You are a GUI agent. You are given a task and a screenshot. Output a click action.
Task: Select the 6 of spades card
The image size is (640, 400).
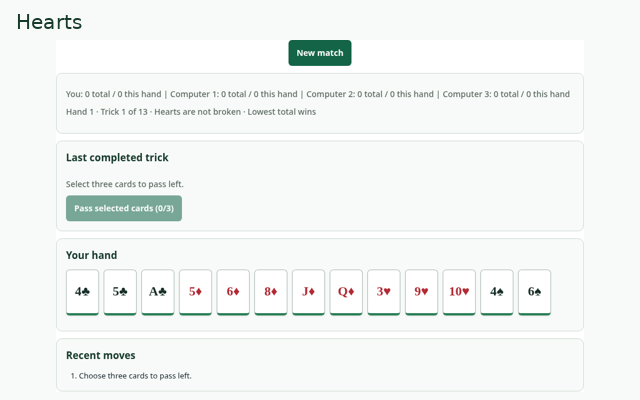[x=534, y=292]
